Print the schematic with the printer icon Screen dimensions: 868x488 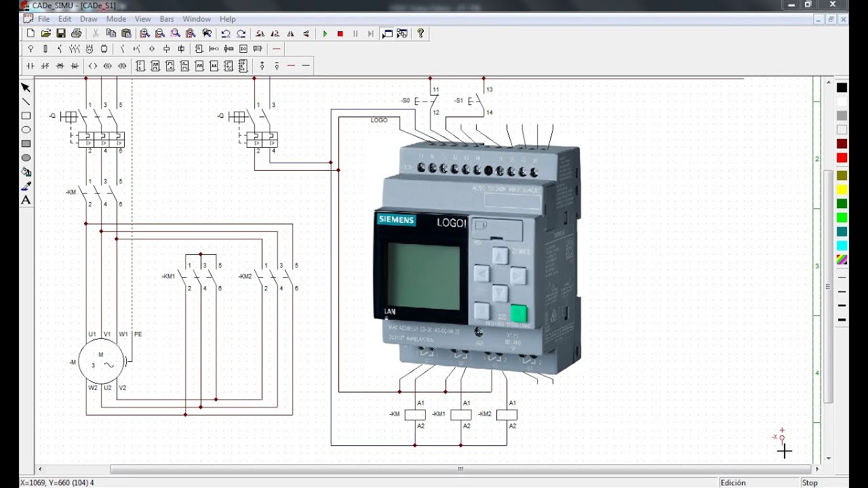[76, 33]
